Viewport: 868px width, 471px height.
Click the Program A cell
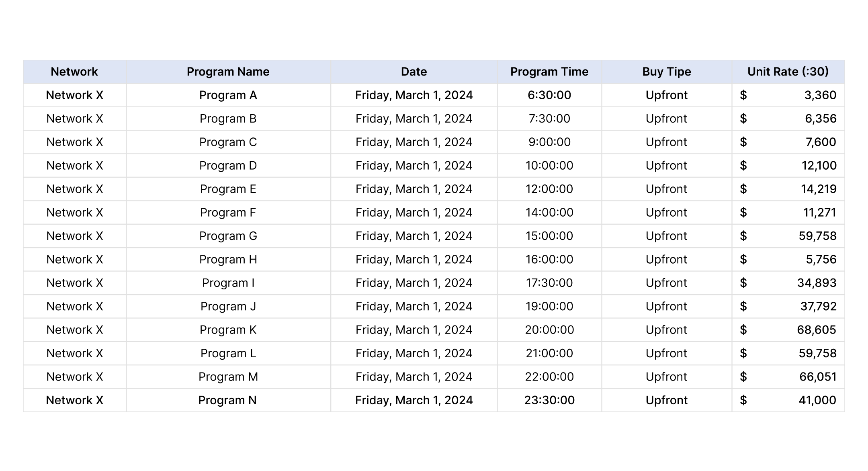(x=228, y=95)
